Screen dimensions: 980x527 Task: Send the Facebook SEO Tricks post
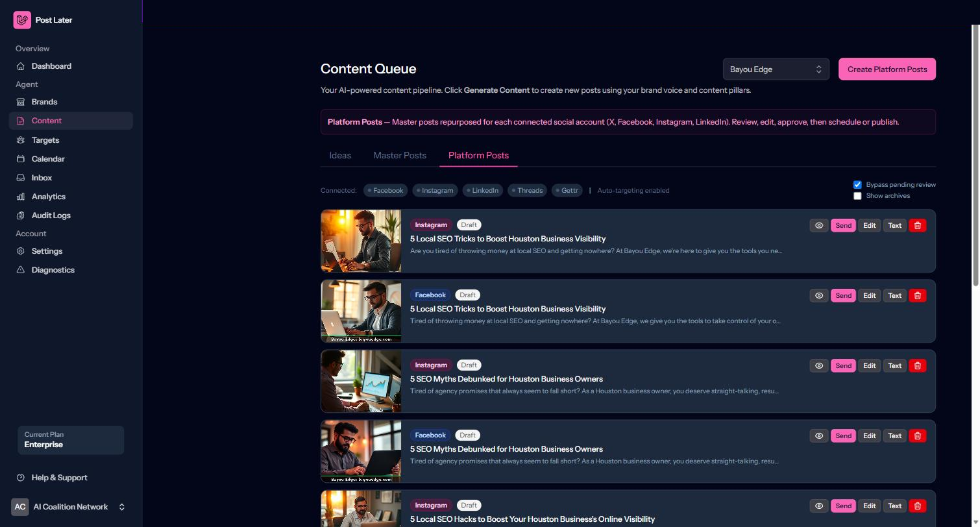(x=843, y=295)
